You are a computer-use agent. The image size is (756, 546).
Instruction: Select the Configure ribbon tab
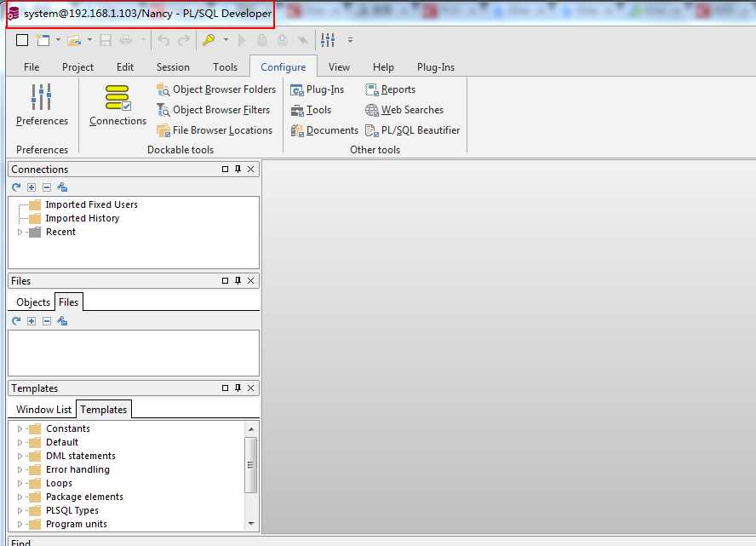pos(283,67)
